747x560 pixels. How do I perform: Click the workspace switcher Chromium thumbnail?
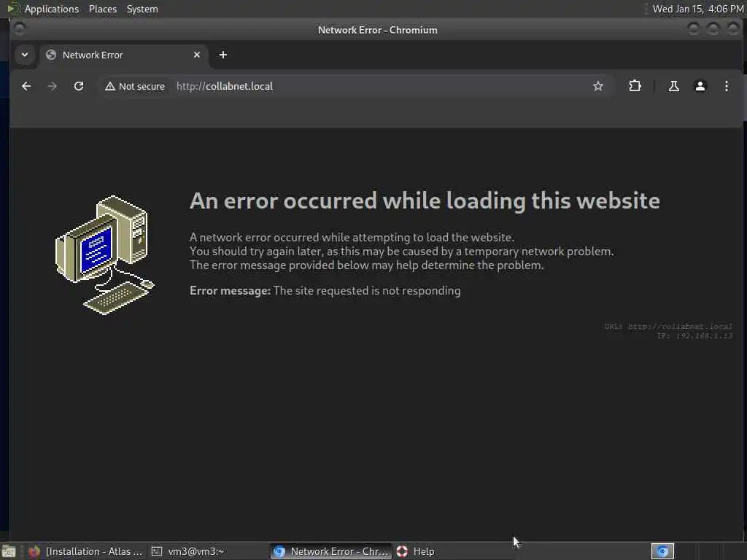click(662, 551)
